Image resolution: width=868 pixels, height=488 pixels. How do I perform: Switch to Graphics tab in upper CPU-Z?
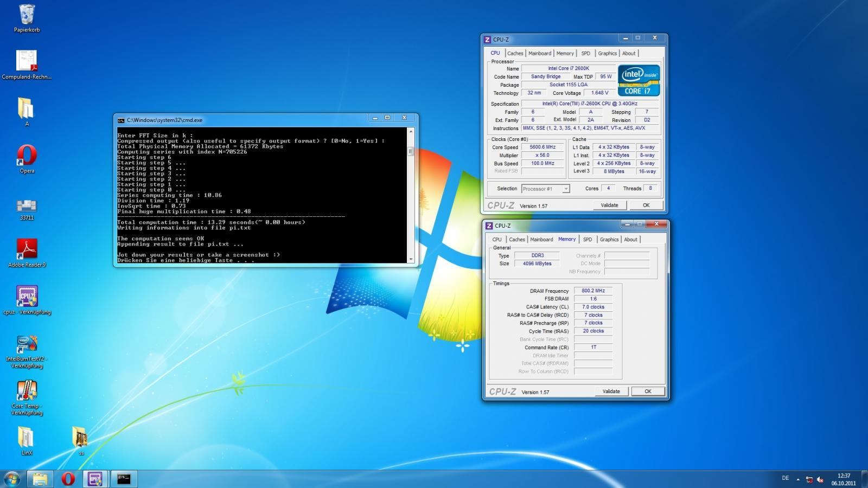tap(607, 53)
